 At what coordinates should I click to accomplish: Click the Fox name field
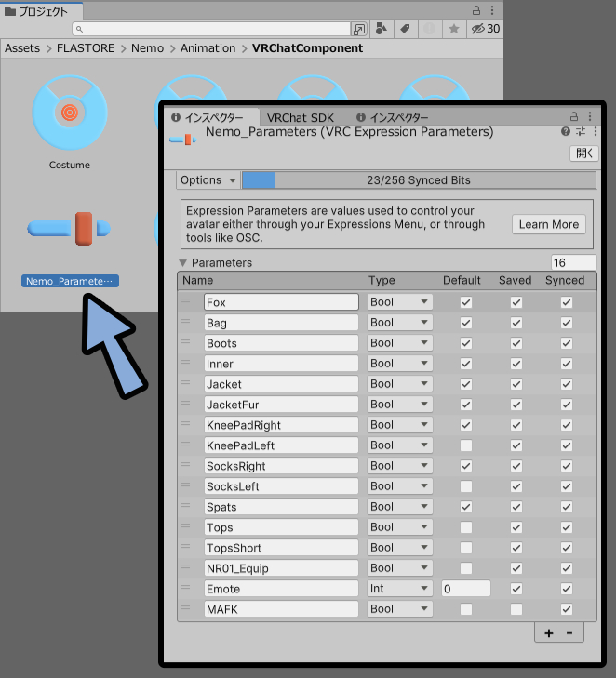click(x=281, y=302)
